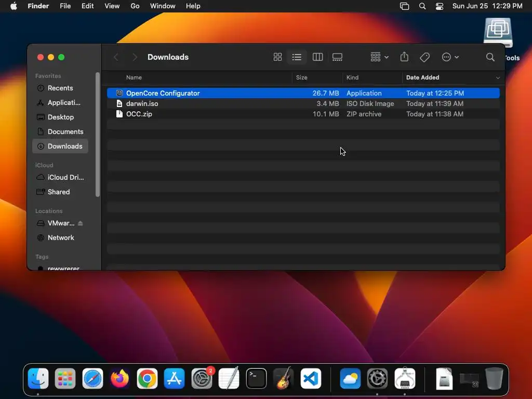Switch to column view
The height and width of the screenshot is (399, 532).
pyautogui.click(x=317, y=57)
